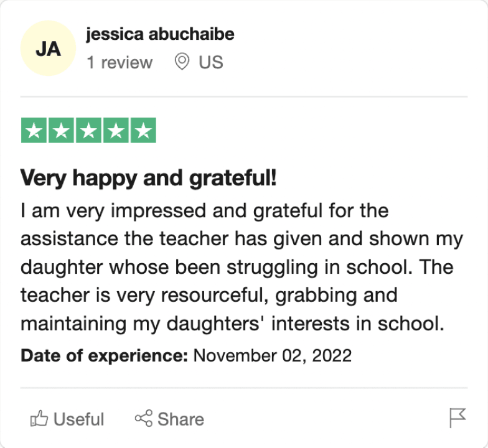Mark review as Useful
The width and height of the screenshot is (488, 448).
tap(67, 419)
